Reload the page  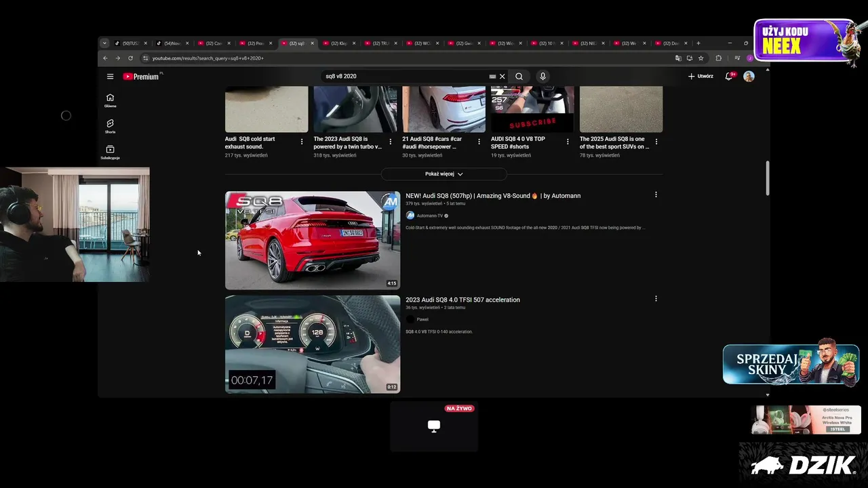pos(130,58)
